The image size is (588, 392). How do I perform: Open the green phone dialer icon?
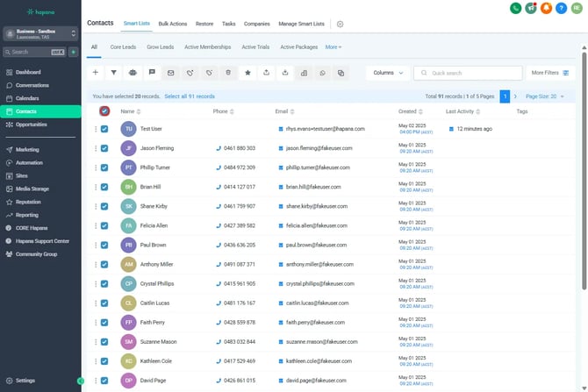(x=515, y=8)
